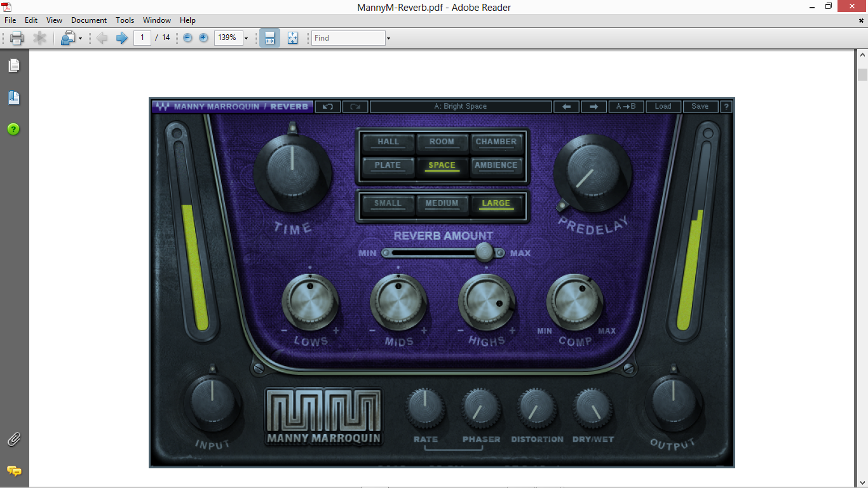Toggle the SPACE reverb type

pos(442,166)
